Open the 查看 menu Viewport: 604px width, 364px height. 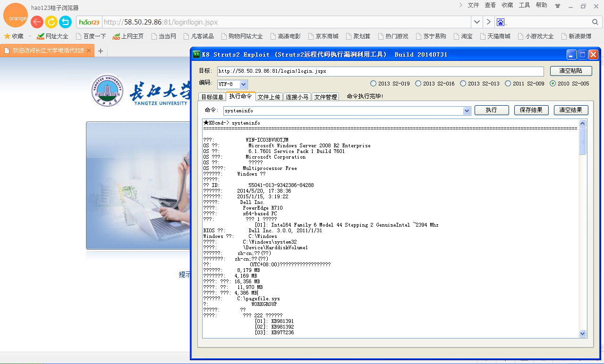490,5
